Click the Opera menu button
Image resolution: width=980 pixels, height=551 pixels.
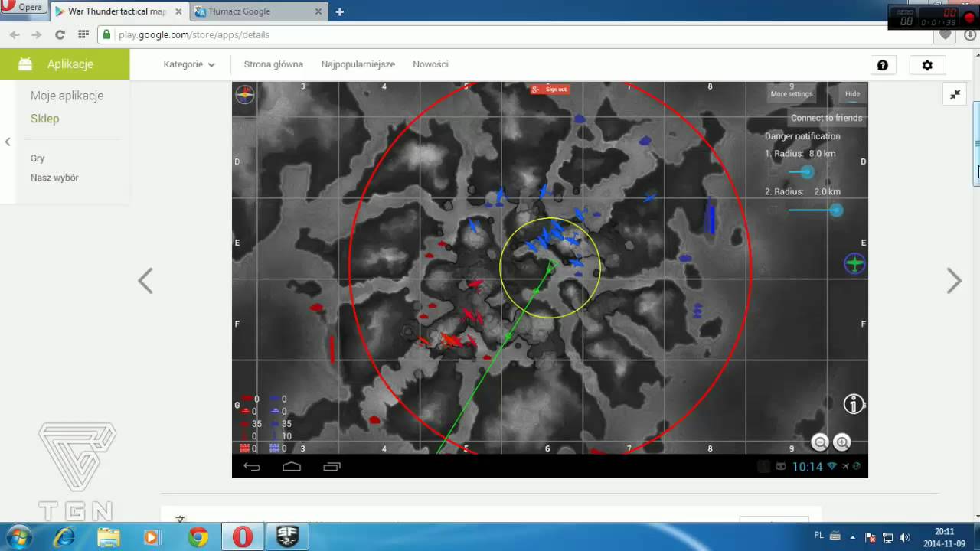[x=23, y=7]
